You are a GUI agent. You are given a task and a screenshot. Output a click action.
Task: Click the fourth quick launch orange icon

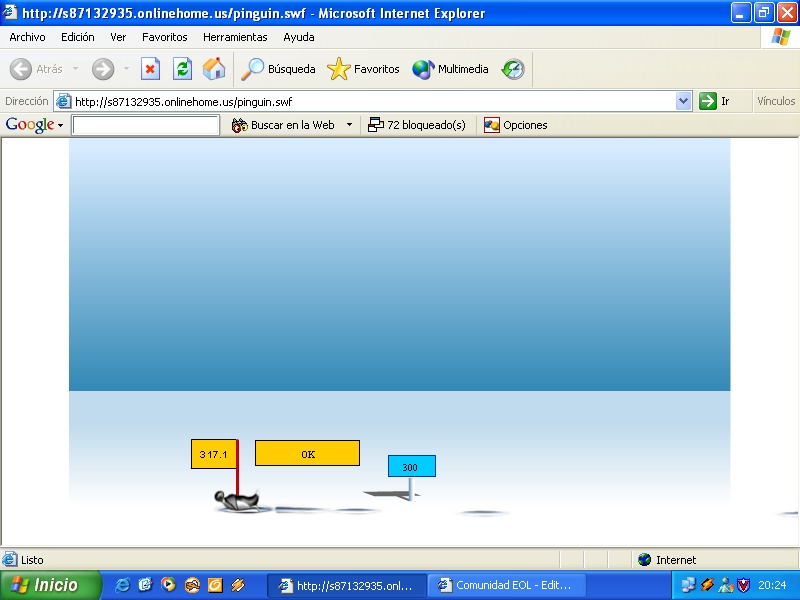point(192,585)
